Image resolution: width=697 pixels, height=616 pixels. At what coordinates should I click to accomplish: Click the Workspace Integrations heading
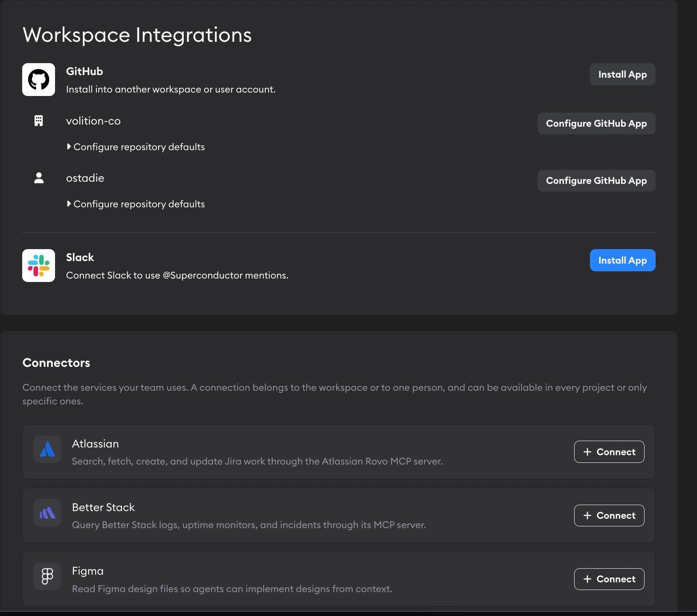137,35
